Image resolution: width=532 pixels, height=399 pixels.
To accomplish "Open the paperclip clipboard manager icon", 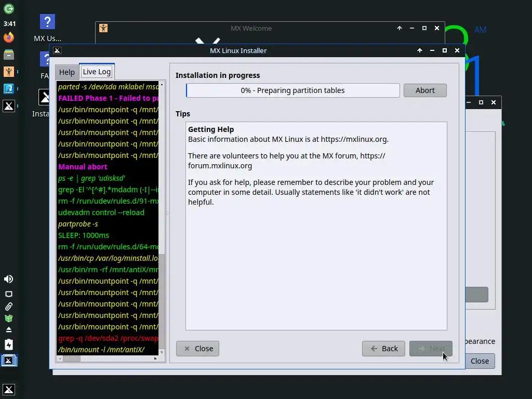I will pyautogui.click(x=9, y=307).
